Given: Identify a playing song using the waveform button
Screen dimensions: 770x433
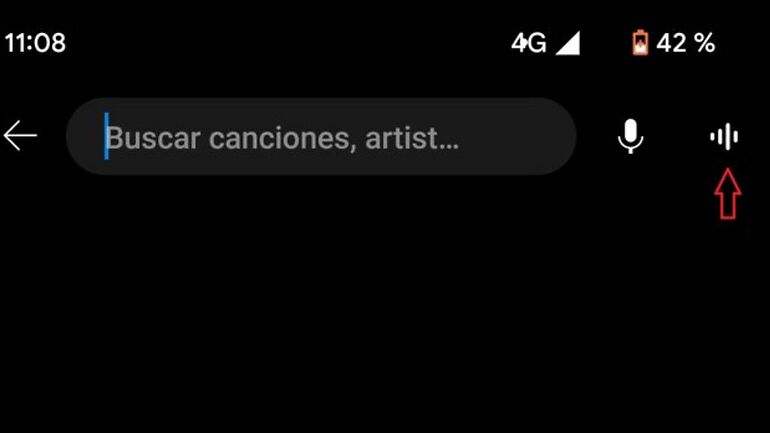Looking at the screenshot, I should coord(724,136).
